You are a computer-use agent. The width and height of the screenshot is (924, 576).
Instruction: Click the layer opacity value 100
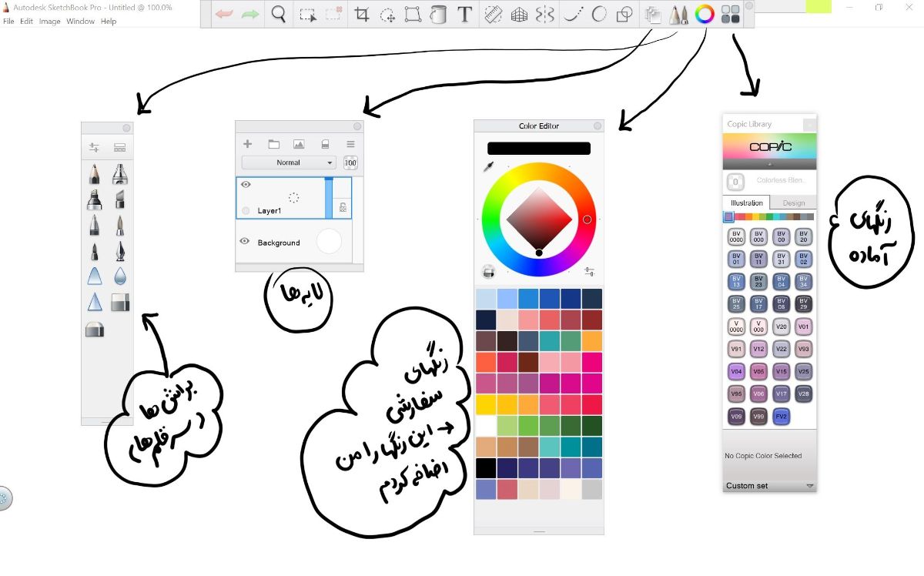pyautogui.click(x=350, y=162)
